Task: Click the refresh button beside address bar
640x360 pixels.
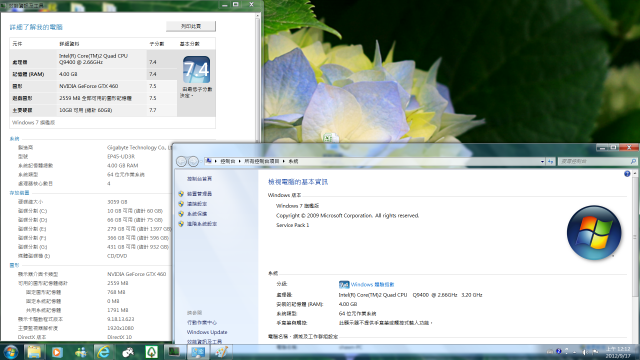Action: (x=551, y=162)
